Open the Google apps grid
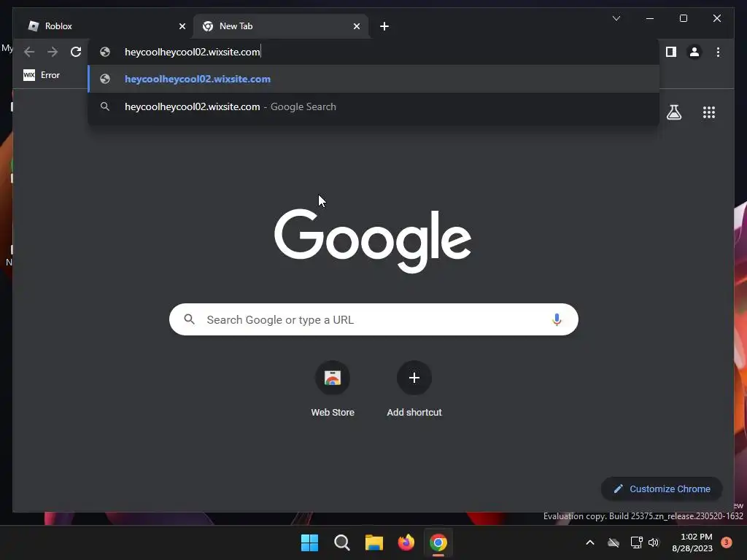 click(709, 112)
